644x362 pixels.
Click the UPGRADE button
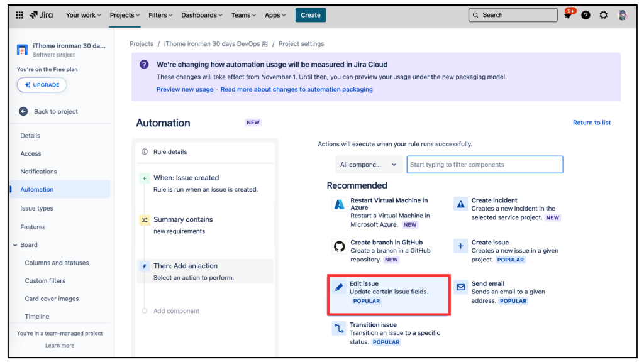click(x=42, y=85)
